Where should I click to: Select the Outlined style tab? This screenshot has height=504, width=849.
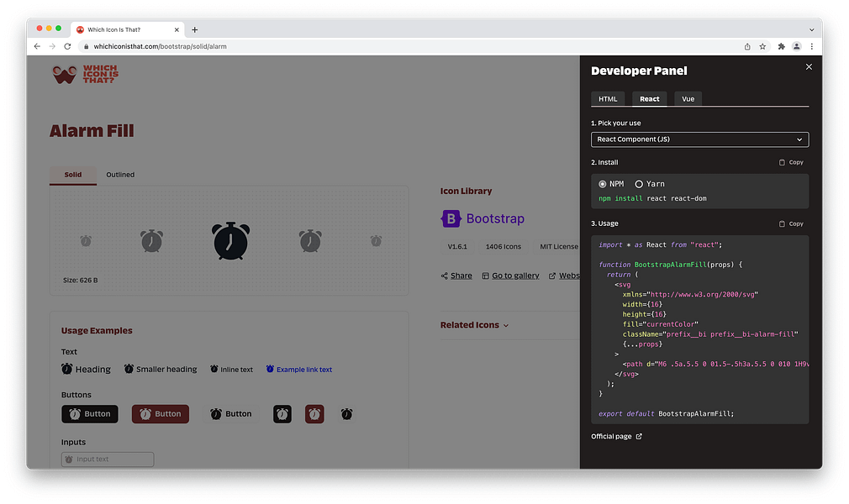tap(120, 175)
